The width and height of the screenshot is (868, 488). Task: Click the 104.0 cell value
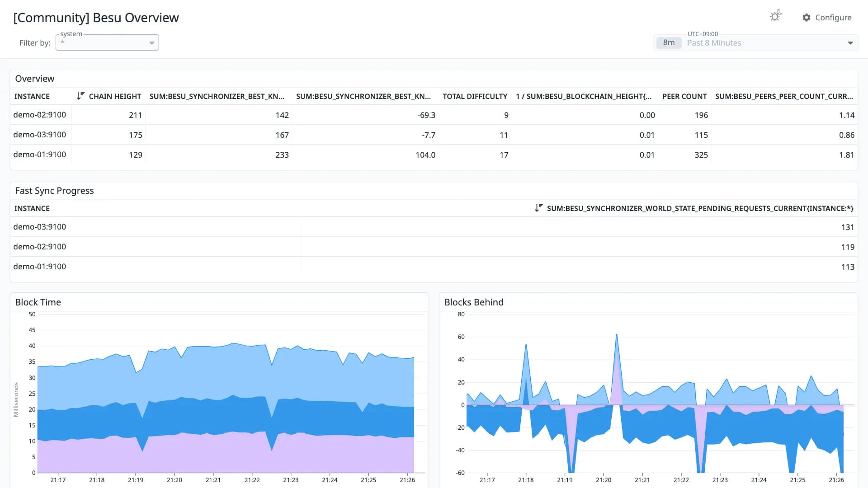(425, 155)
